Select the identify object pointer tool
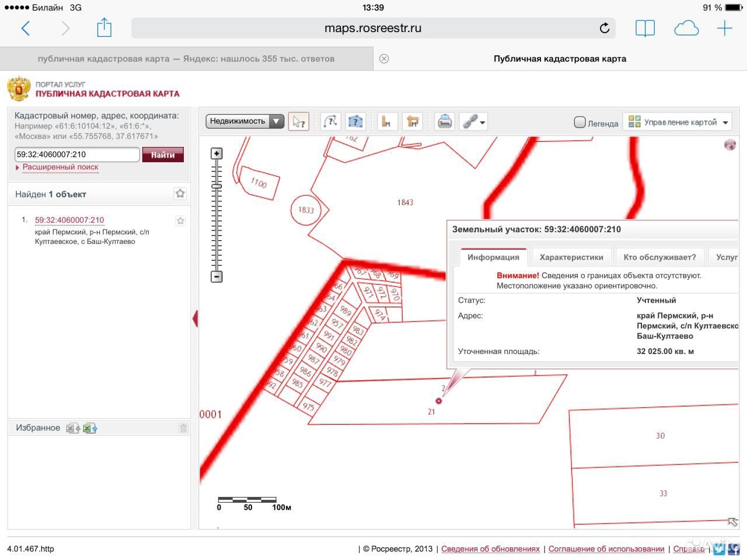Screen dimensions: 747x560 click(x=299, y=121)
